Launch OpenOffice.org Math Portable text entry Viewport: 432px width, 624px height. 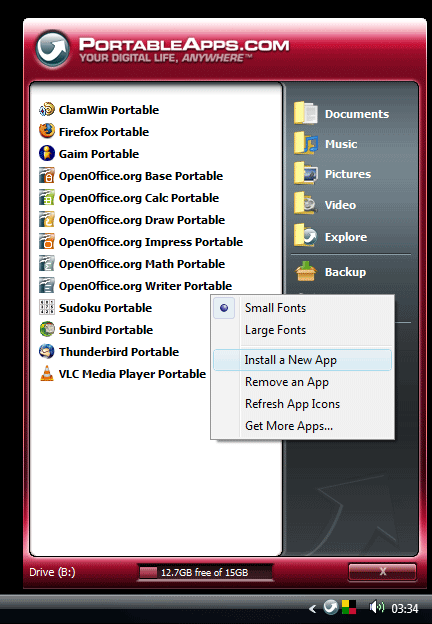click(x=142, y=264)
